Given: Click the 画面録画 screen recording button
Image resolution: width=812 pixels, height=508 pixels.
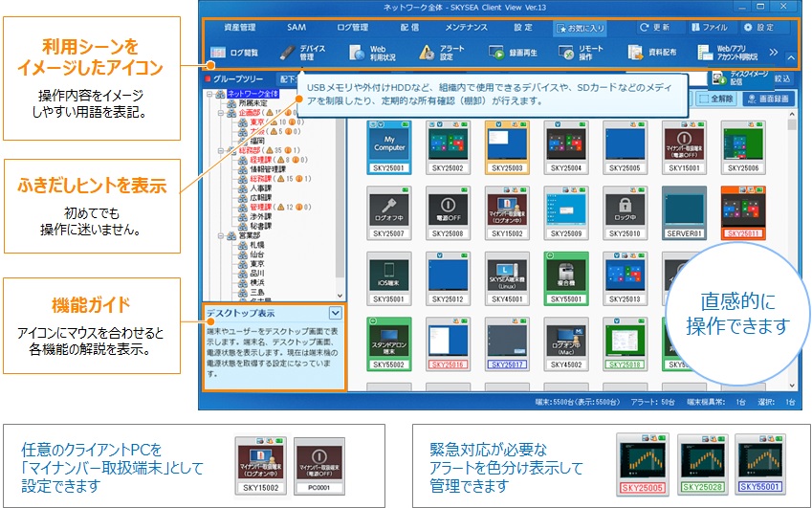Looking at the screenshot, I should [769, 99].
